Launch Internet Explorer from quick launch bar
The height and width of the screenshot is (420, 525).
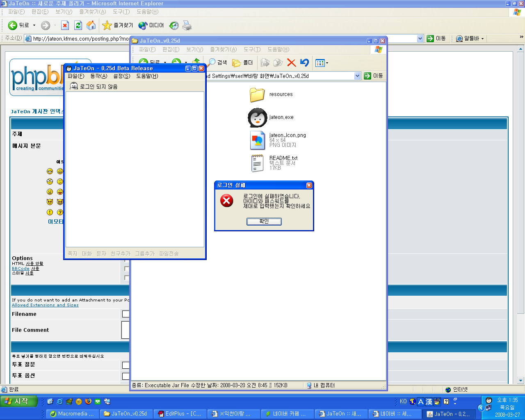[x=59, y=402]
